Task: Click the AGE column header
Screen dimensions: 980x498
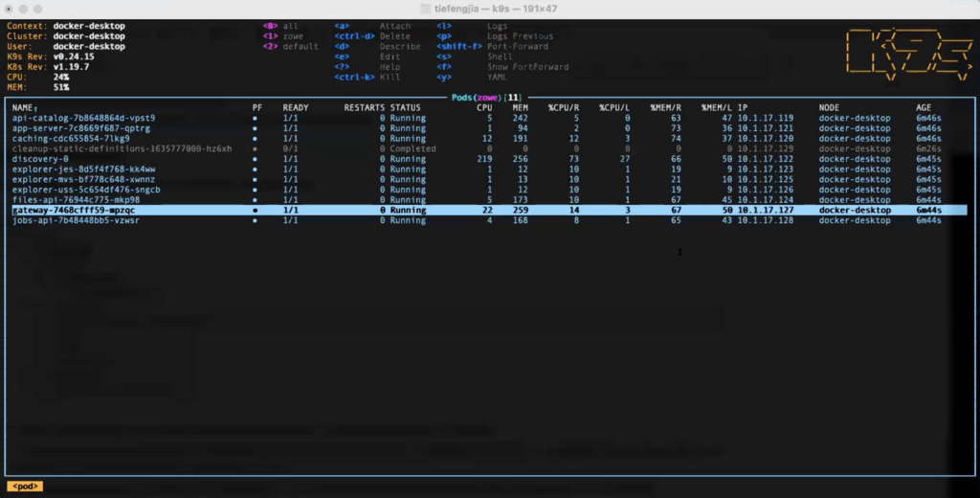Action: coord(924,107)
